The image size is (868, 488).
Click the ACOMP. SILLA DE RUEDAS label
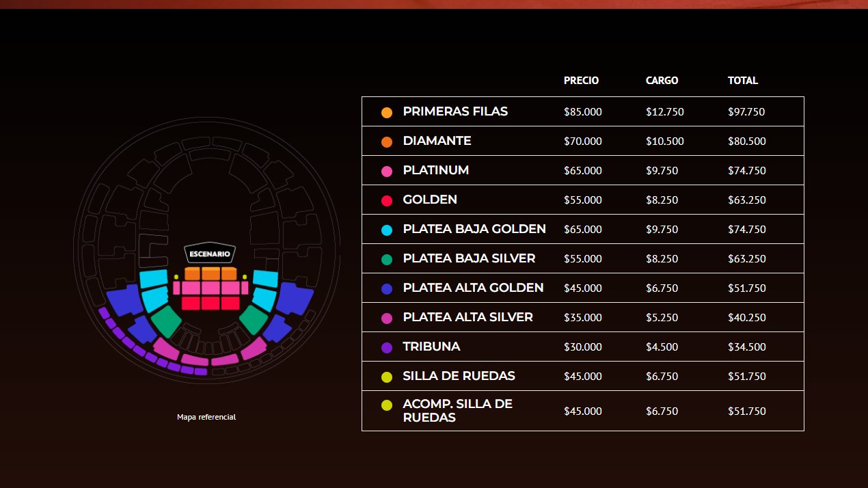click(457, 411)
